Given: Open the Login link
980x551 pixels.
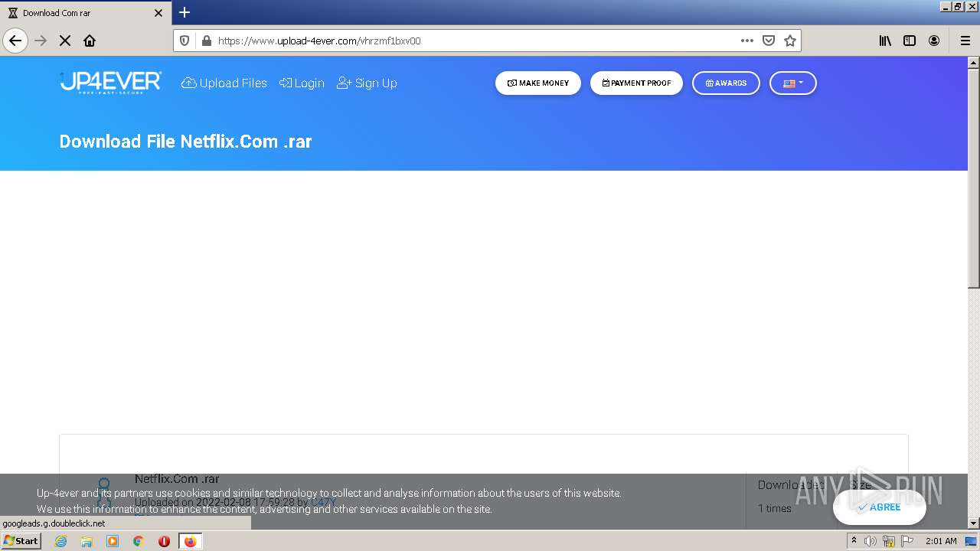Looking at the screenshot, I should coord(302,83).
